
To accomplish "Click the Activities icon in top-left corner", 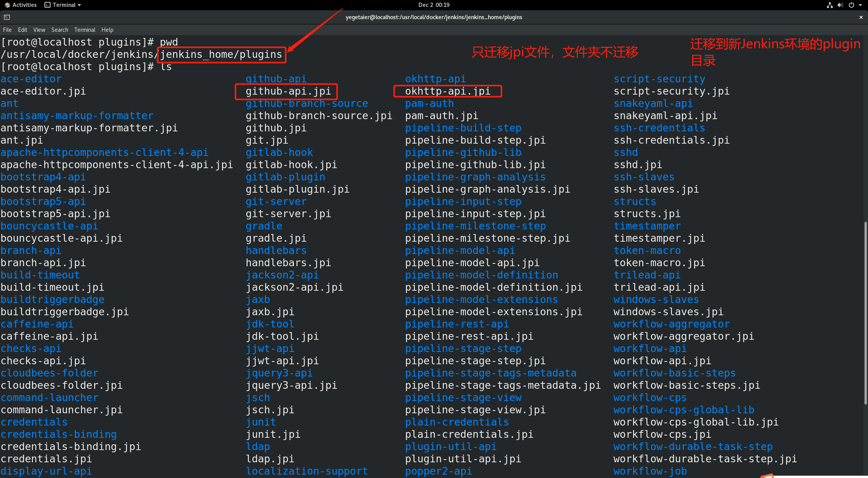I will [x=7, y=5].
